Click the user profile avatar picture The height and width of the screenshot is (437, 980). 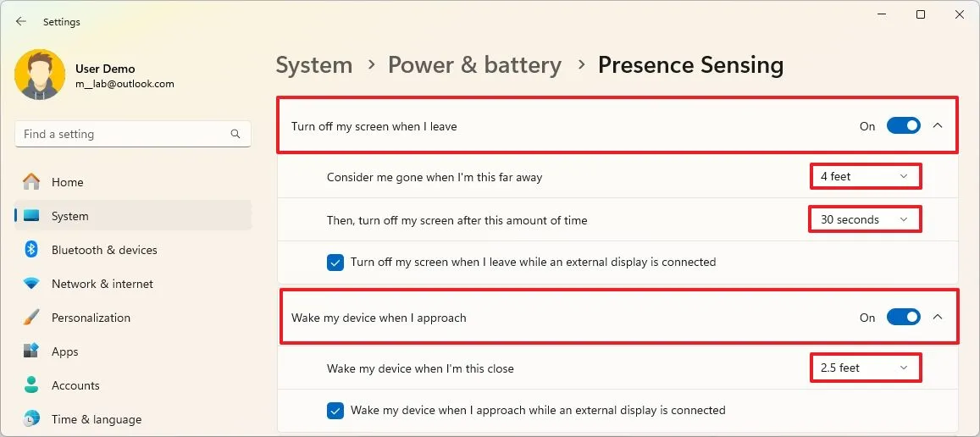[40, 75]
